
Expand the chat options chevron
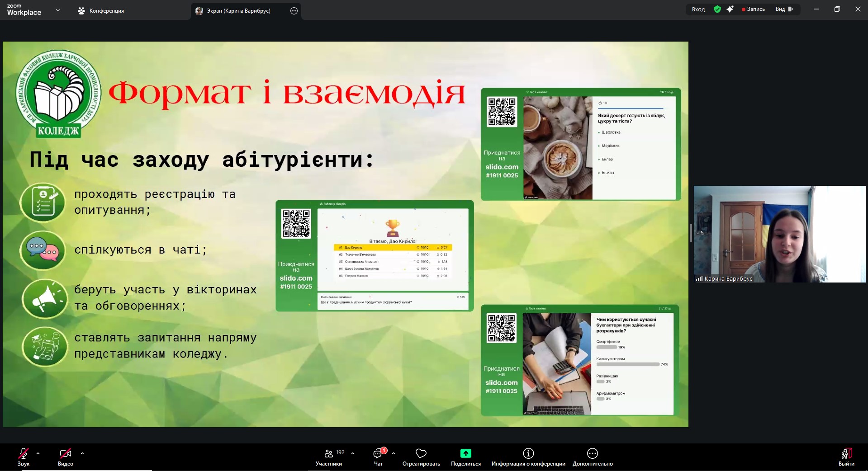394,453
